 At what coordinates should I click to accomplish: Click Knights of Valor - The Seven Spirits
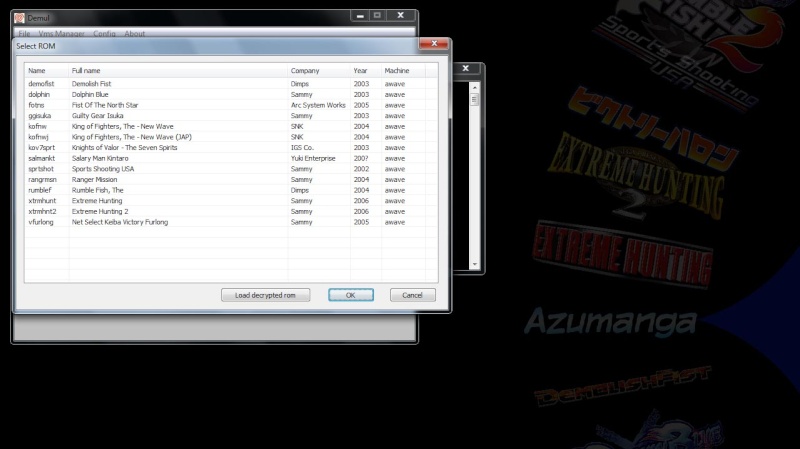pos(124,147)
